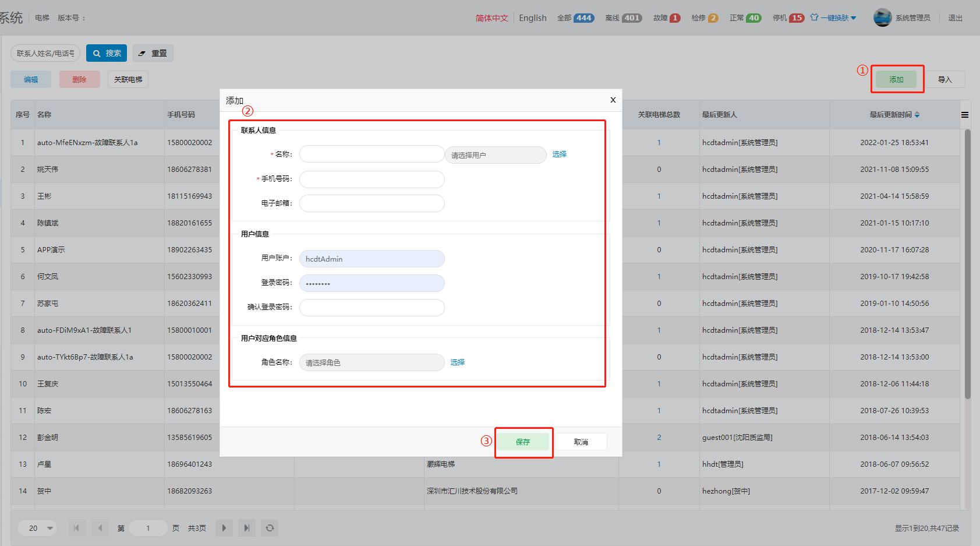The width and height of the screenshot is (980, 546).
Task: Click the 添加 add button
Action: [896, 79]
